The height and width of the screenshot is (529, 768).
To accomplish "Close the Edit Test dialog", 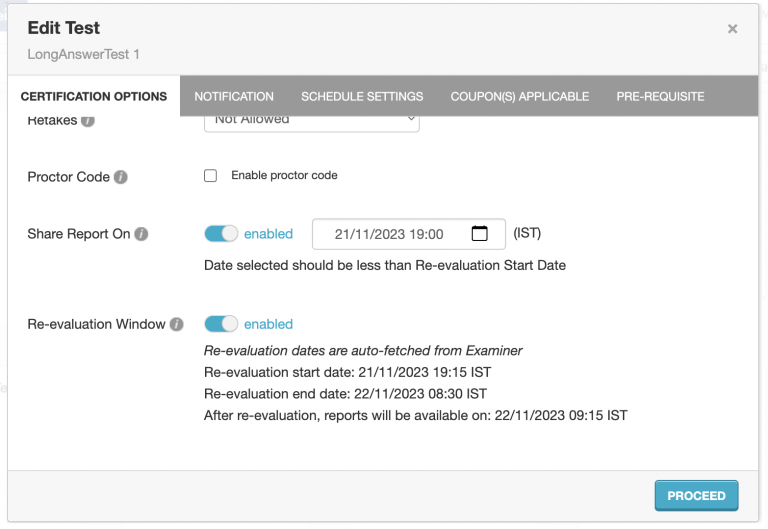I will [732, 29].
